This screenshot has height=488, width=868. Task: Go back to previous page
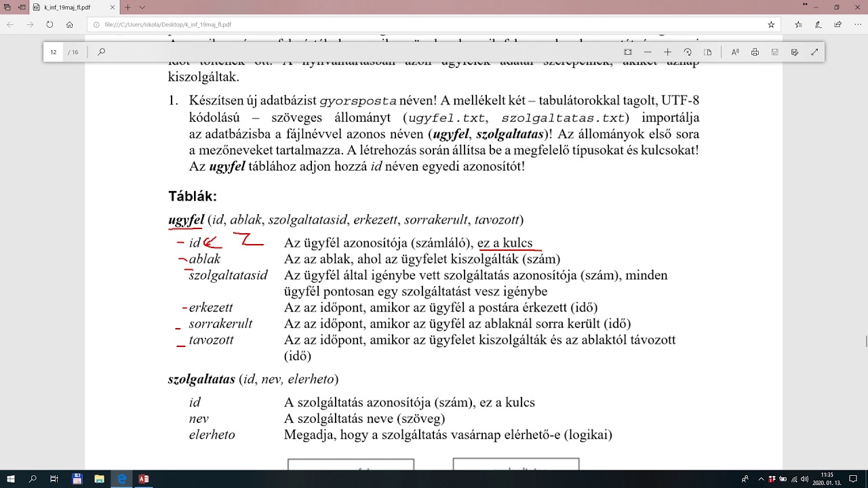11,24
